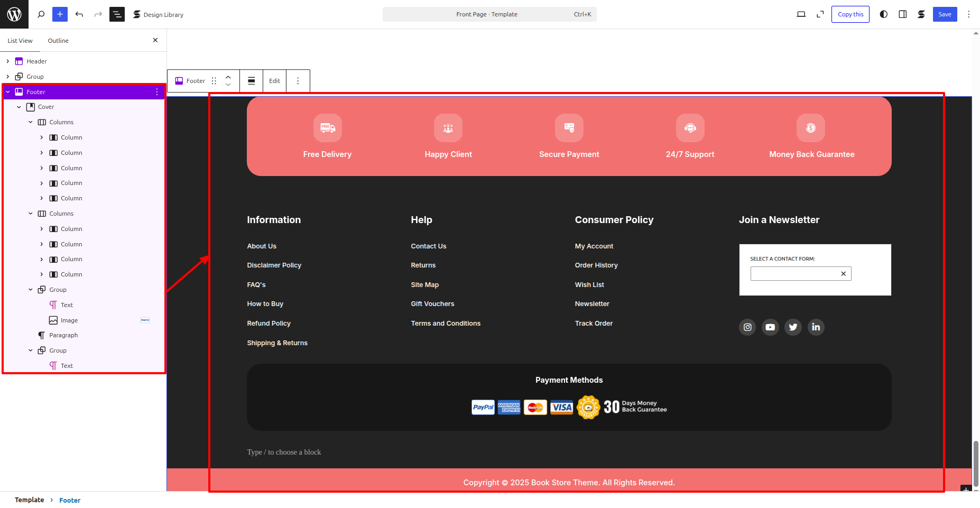The width and height of the screenshot is (980, 508).
Task: Collapse the Cover block in list view
Action: pyautogui.click(x=19, y=107)
